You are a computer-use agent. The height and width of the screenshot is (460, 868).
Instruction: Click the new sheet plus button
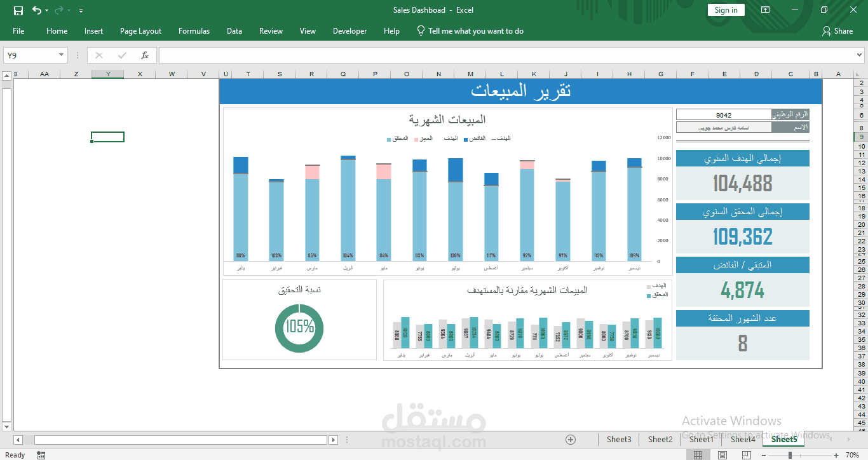[x=571, y=439]
